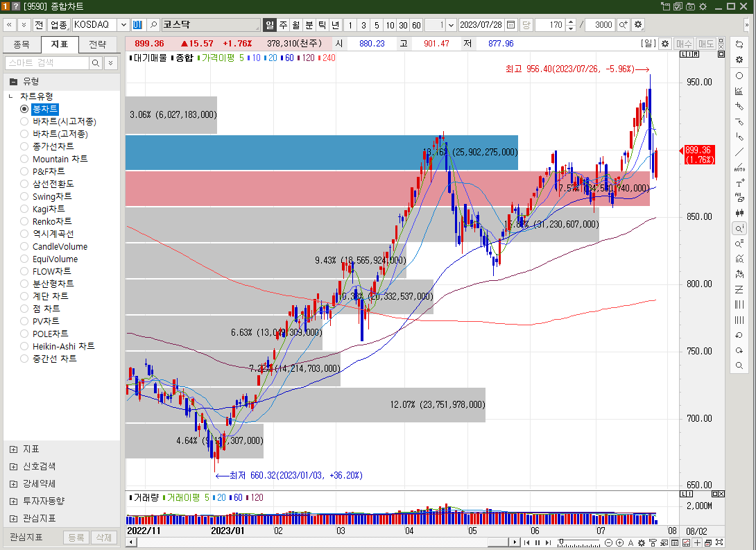This screenshot has width=756, height=550.
Task: Click the 등록 button
Action: (76, 537)
